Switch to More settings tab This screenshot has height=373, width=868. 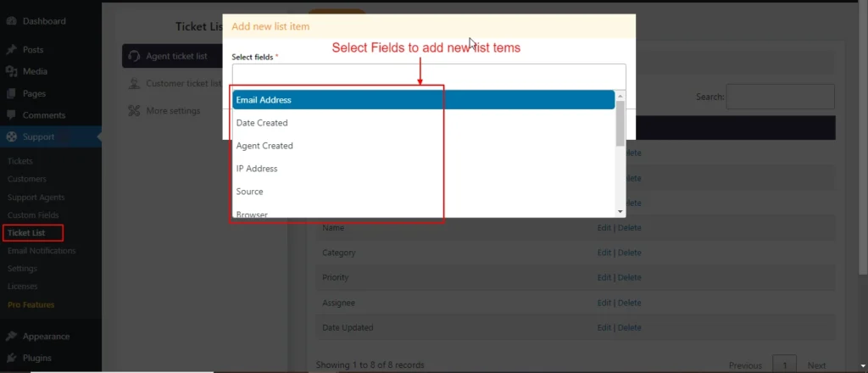point(172,111)
